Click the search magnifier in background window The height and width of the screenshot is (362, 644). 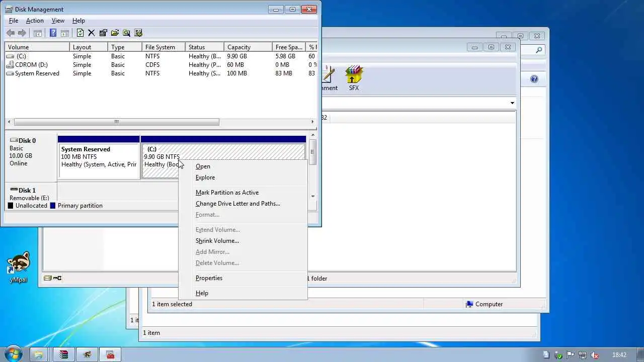[539, 50]
